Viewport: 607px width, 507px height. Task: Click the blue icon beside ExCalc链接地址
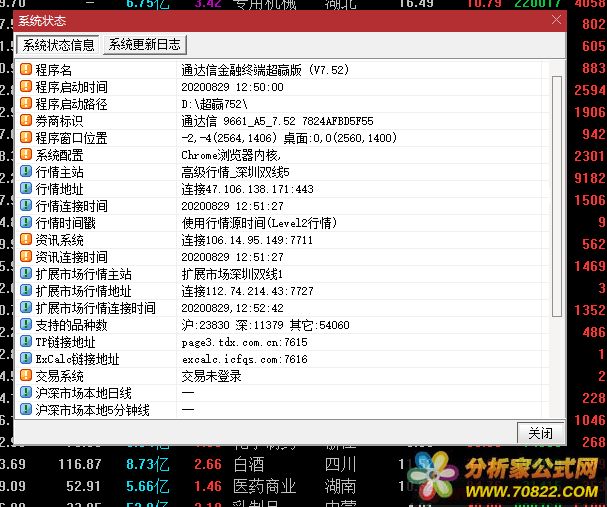26,358
